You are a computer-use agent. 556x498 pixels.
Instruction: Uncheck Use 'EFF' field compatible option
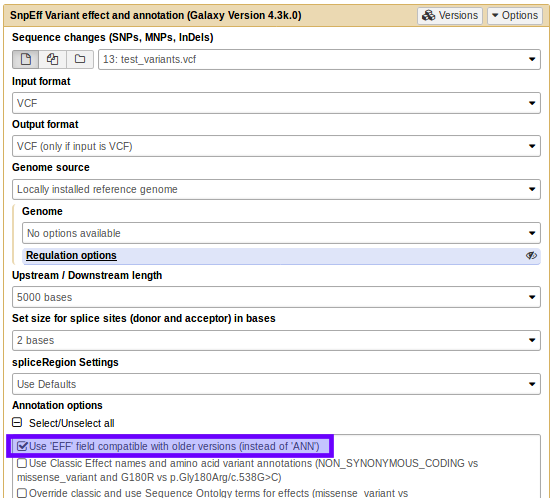pos(22,446)
